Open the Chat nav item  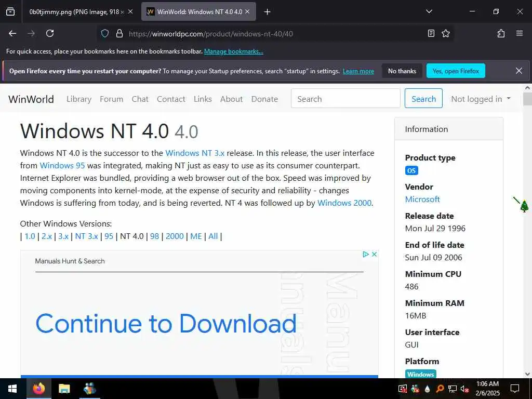(x=140, y=99)
